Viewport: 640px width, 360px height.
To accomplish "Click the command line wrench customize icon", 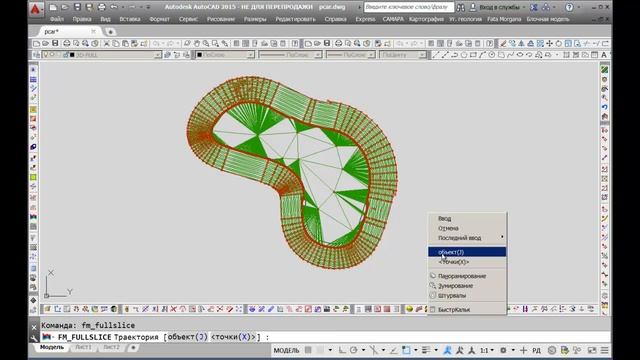I will pos(34,338).
